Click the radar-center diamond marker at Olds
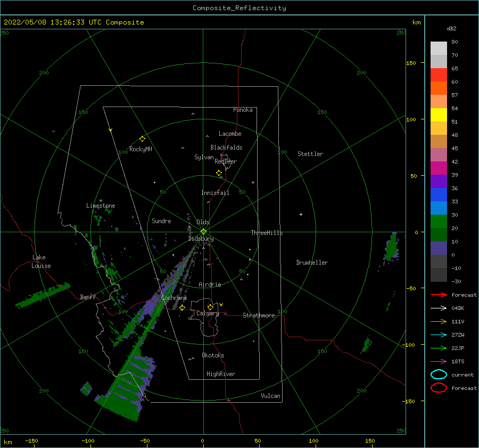The image size is (479, 448). tap(203, 232)
